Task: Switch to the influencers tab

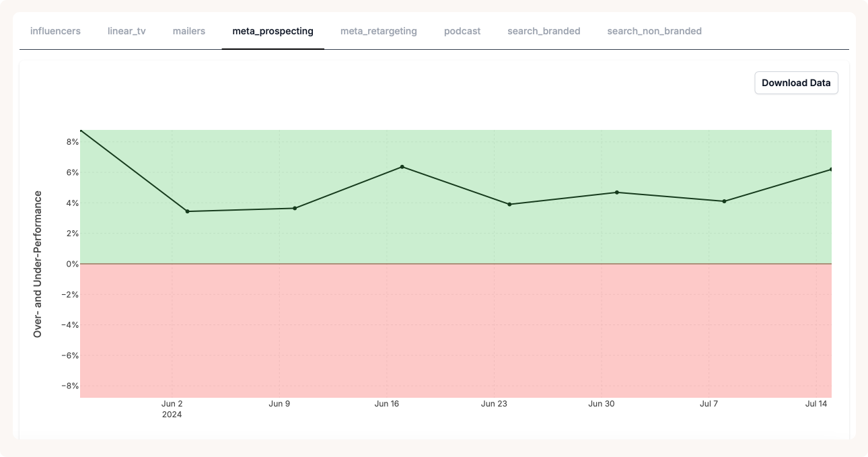Action: [x=55, y=31]
